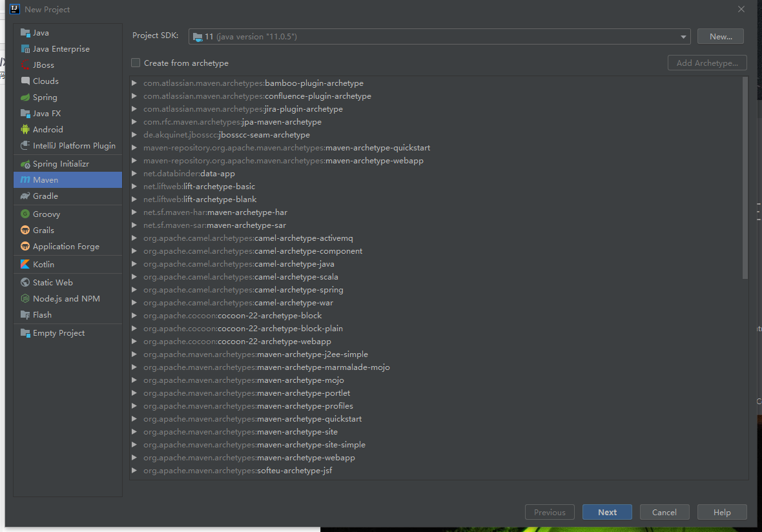Select the Static Web globe icon
The height and width of the screenshot is (532, 762).
pos(25,282)
